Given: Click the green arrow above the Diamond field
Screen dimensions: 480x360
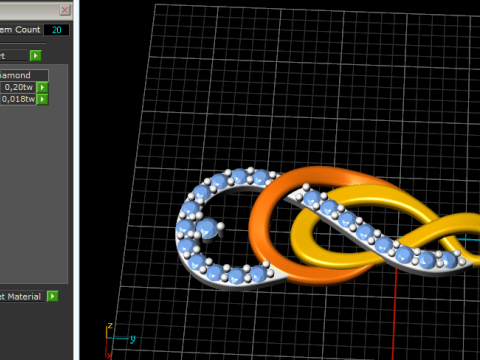Looking at the screenshot, I should [x=36, y=55].
